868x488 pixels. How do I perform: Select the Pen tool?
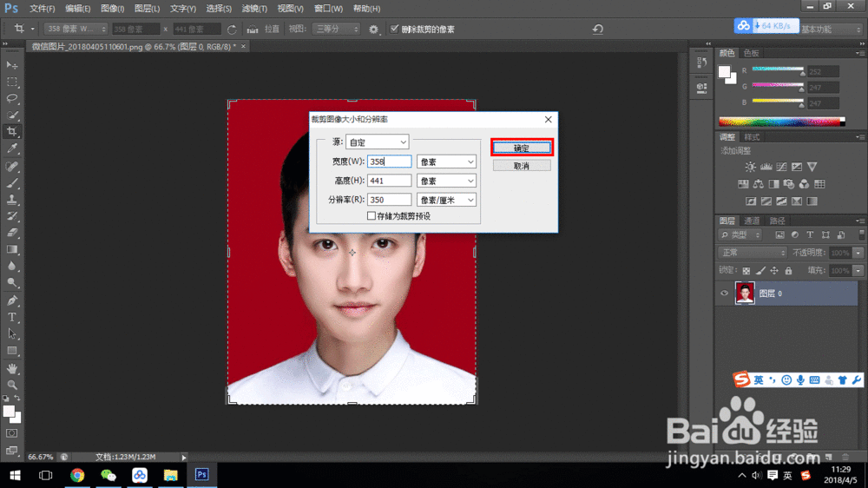[12, 300]
